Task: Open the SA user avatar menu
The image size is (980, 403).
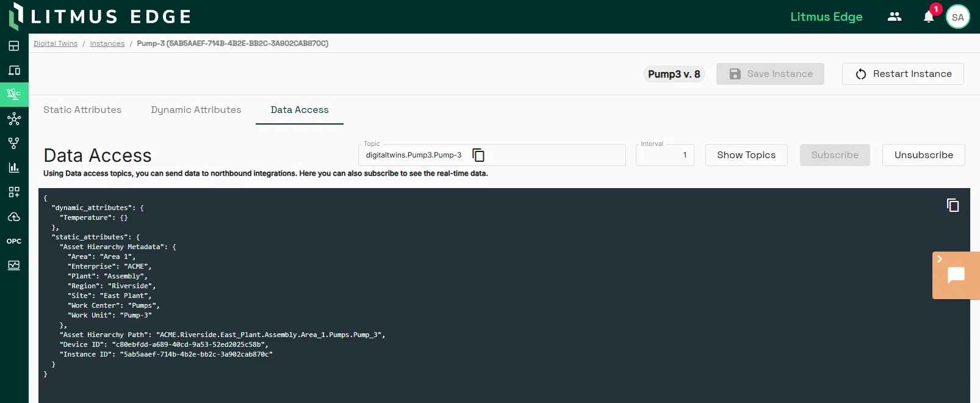Action: [958, 17]
